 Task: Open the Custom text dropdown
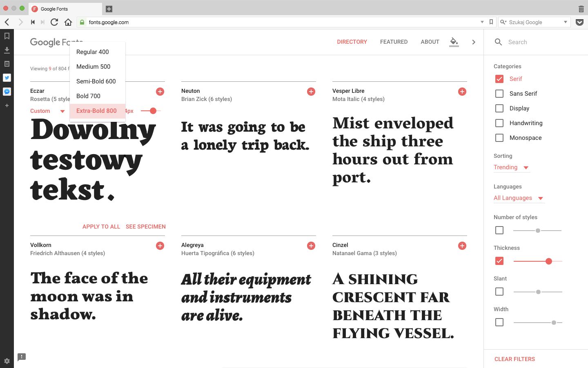click(47, 111)
